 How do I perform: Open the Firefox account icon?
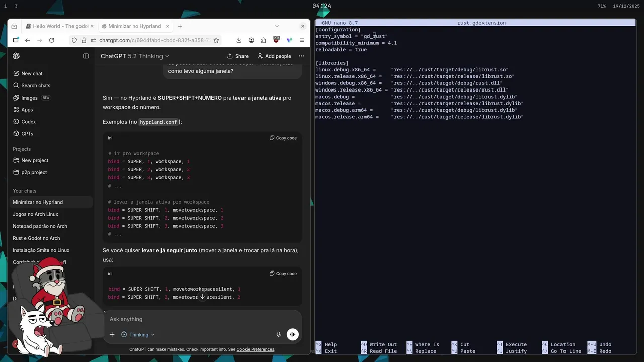(x=251, y=40)
